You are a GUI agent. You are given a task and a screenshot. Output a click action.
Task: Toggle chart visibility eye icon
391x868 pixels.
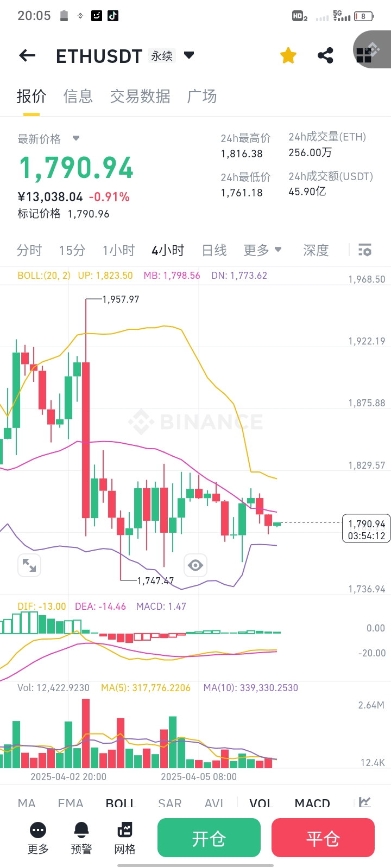(195, 565)
